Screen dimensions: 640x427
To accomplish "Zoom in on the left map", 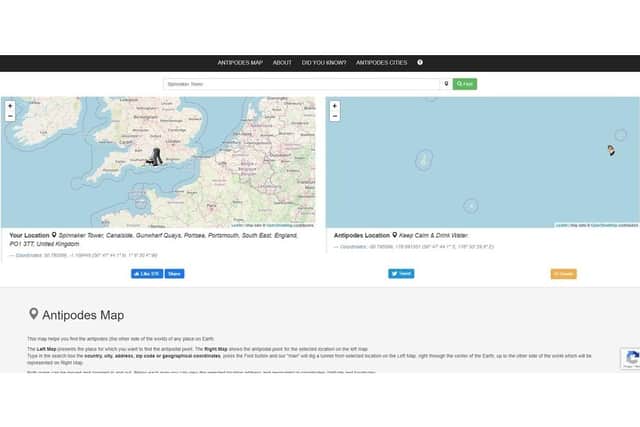I will click(x=10, y=106).
